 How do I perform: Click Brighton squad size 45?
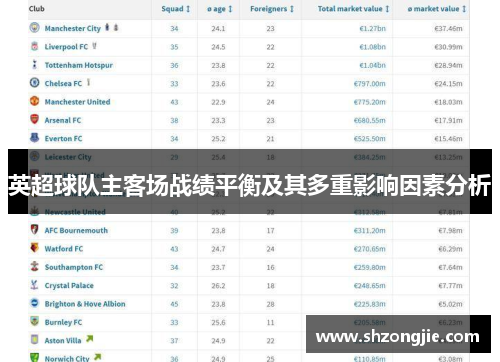click(x=174, y=304)
